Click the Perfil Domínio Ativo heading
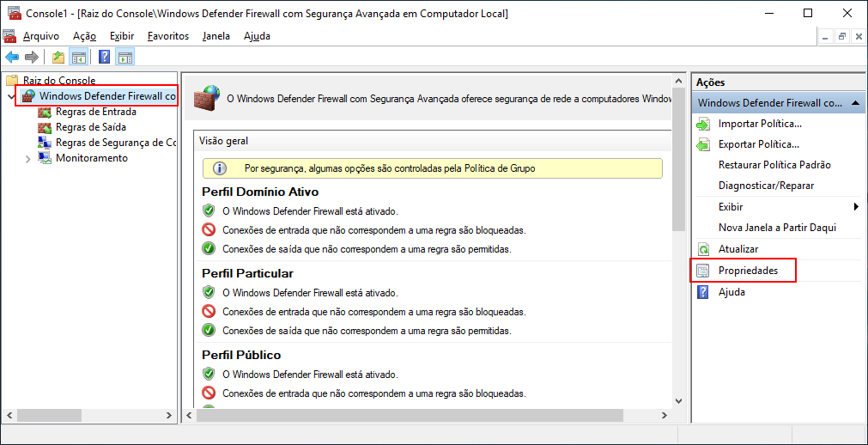 260,192
